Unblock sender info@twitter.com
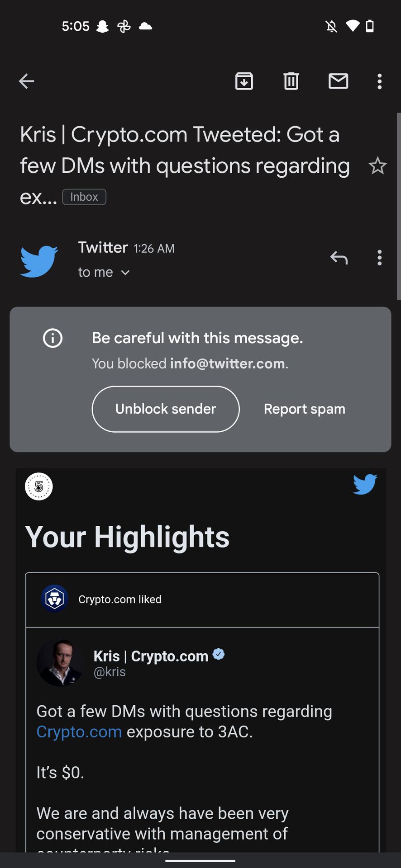401x868 pixels. [166, 409]
